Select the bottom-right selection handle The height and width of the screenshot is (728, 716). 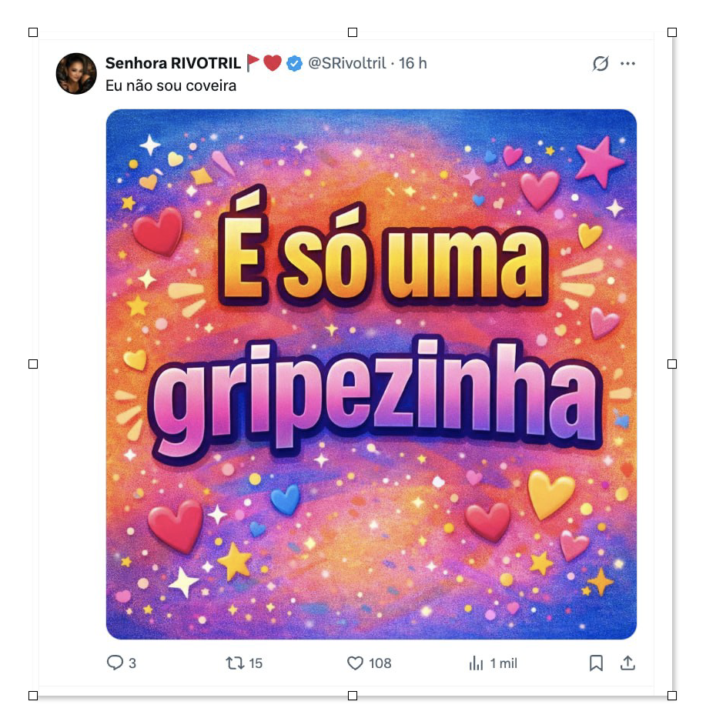pos(672,696)
